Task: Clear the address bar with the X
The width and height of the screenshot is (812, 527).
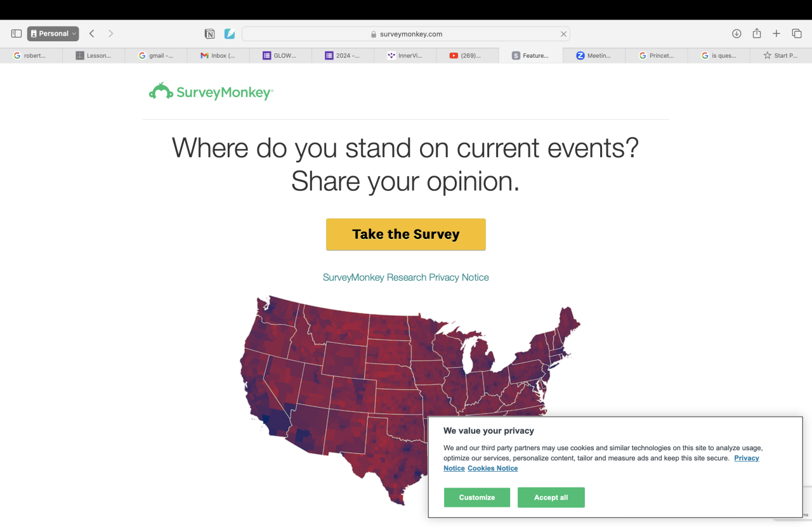Action: click(563, 34)
